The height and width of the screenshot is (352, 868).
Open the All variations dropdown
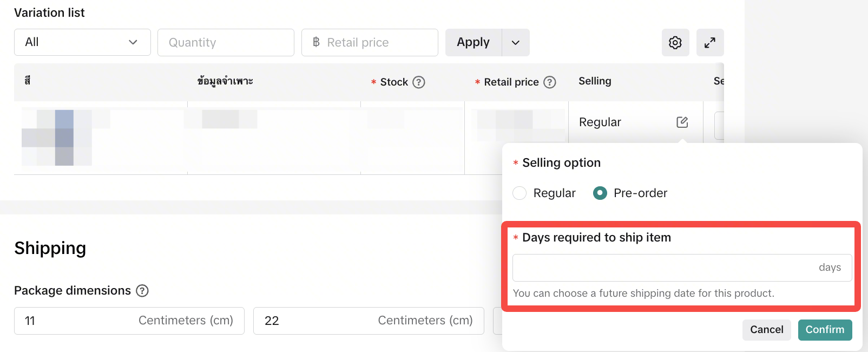pos(82,42)
